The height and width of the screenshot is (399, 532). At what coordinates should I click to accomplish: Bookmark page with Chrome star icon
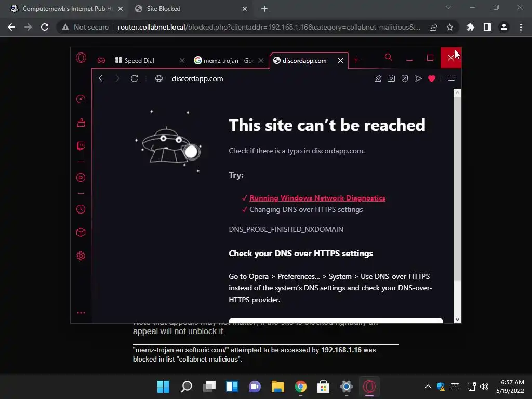click(450, 27)
